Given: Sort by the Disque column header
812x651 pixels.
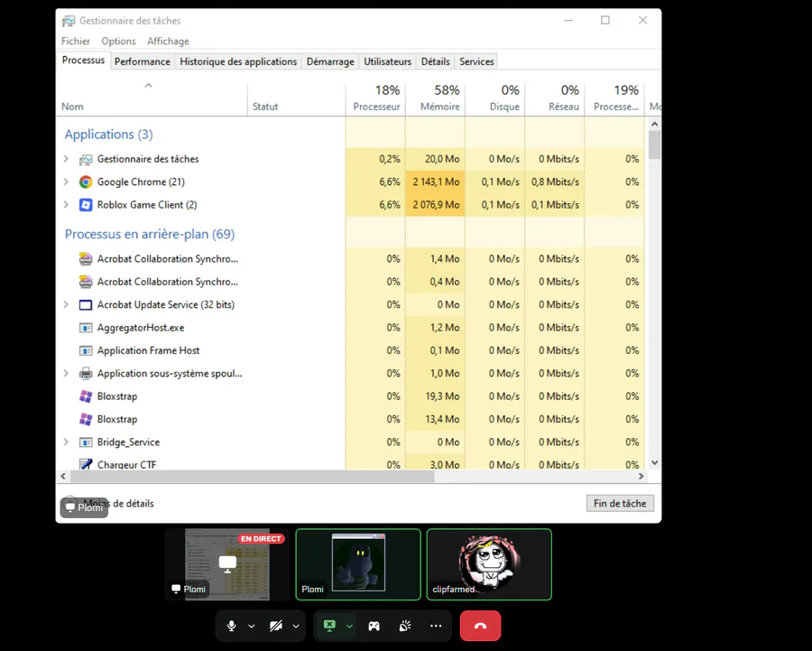Looking at the screenshot, I should (495, 98).
